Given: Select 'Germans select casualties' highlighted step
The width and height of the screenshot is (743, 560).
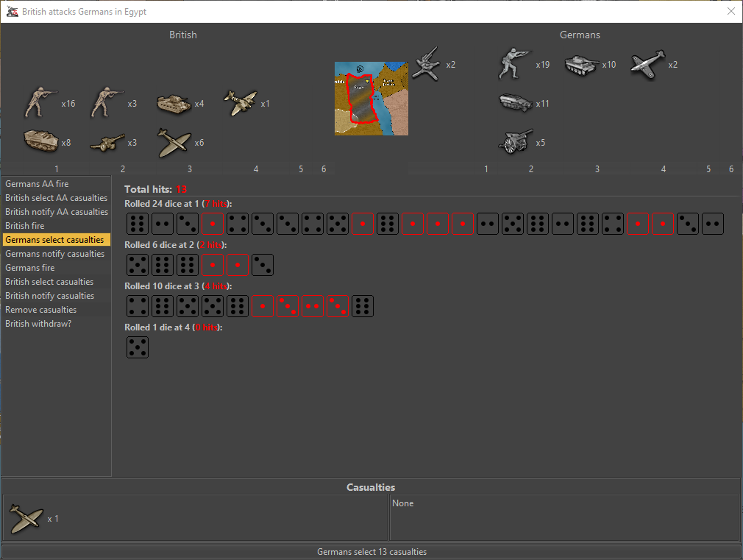Looking at the screenshot, I should tap(54, 240).
